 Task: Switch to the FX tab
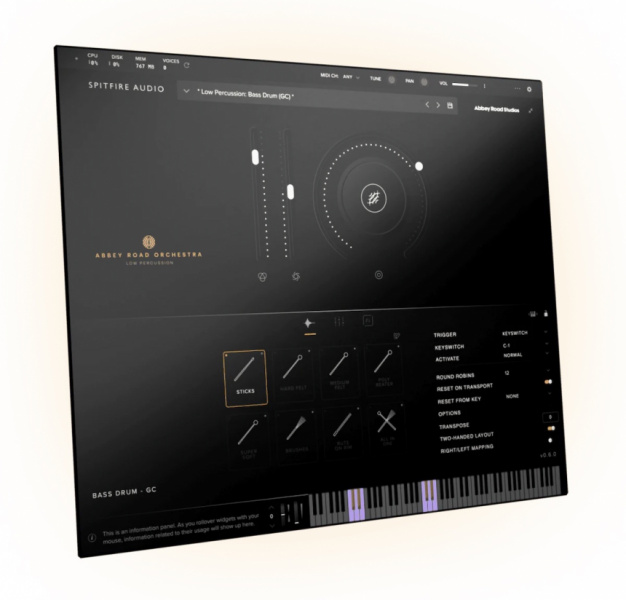(x=368, y=320)
